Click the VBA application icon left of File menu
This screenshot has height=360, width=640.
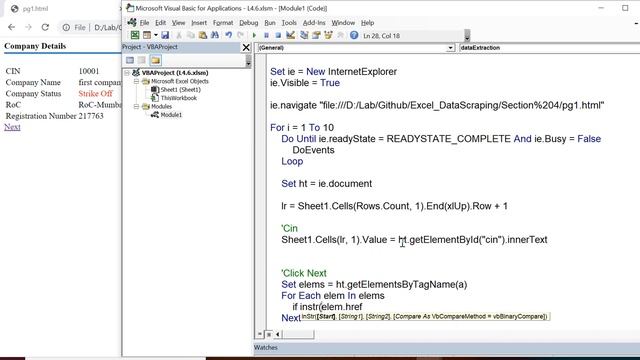point(132,22)
